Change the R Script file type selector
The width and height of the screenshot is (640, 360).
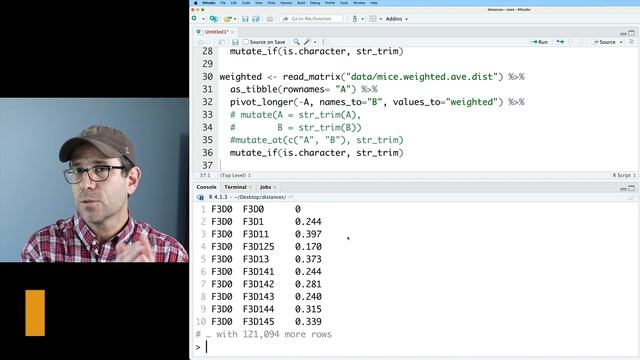624,176
